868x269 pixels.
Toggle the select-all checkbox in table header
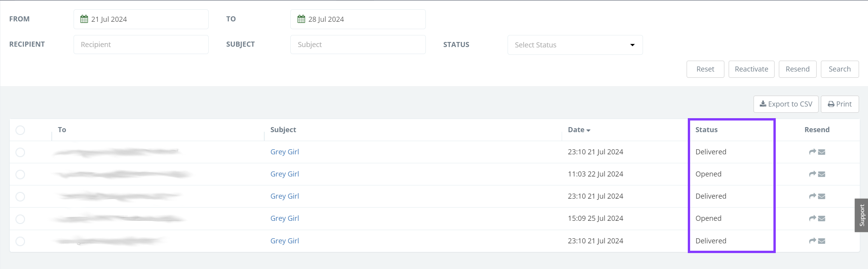click(20, 130)
